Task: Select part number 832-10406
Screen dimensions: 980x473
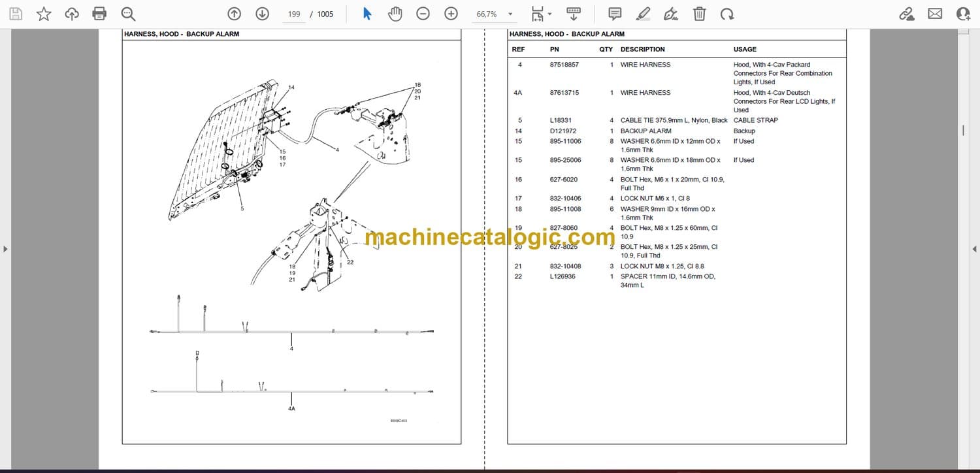Action: click(x=566, y=199)
